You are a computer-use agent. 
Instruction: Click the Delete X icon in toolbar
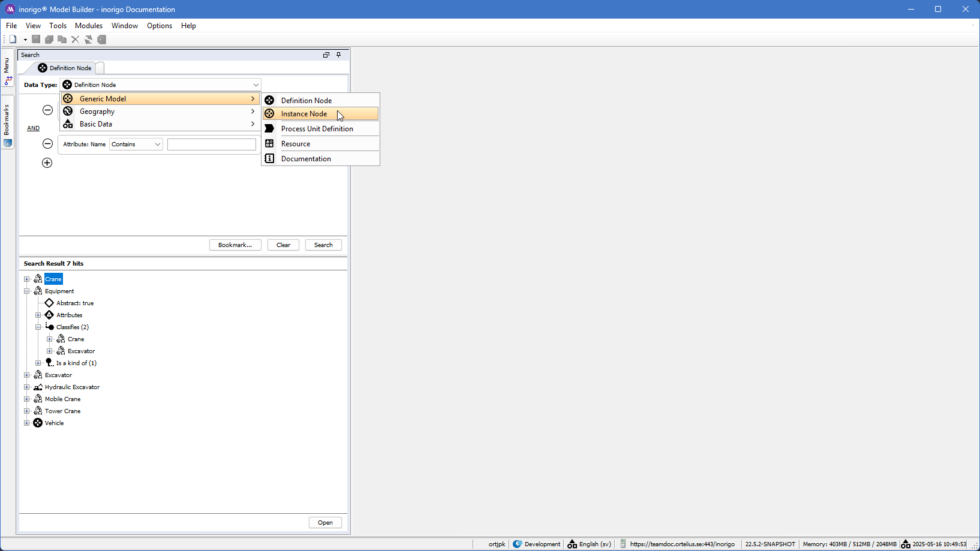(x=75, y=40)
